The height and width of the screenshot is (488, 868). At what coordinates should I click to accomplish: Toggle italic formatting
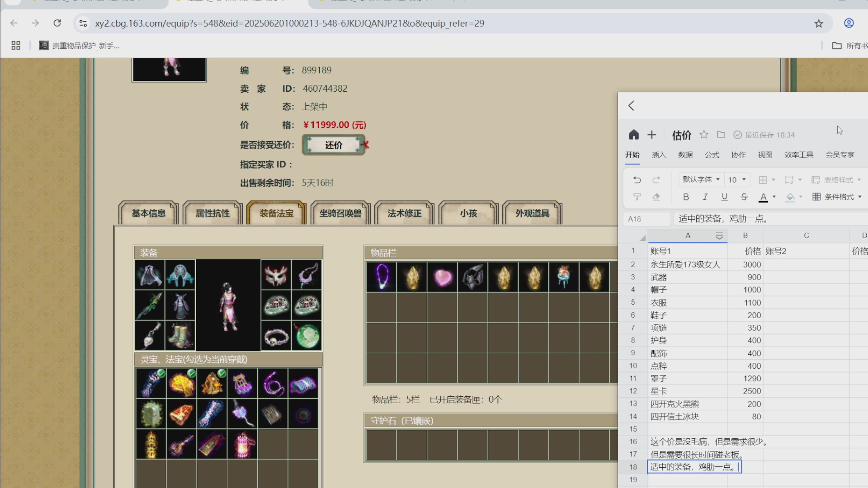tap(705, 197)
